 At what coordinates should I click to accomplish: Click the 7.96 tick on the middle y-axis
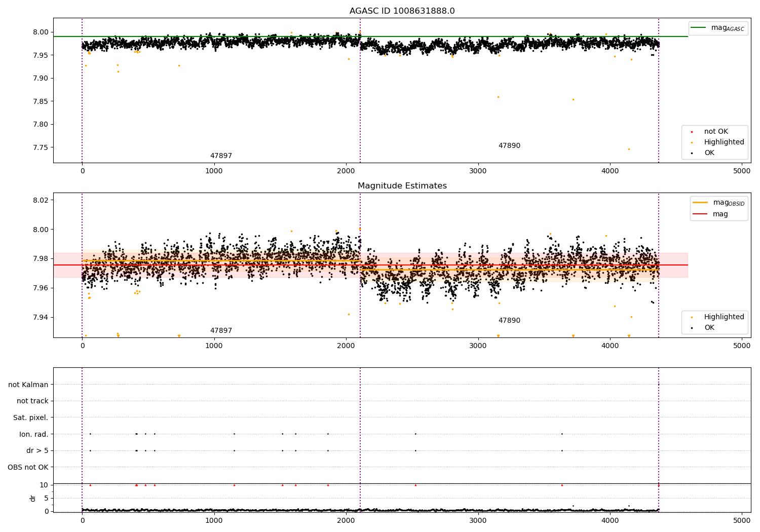click(x=41, y=288)
